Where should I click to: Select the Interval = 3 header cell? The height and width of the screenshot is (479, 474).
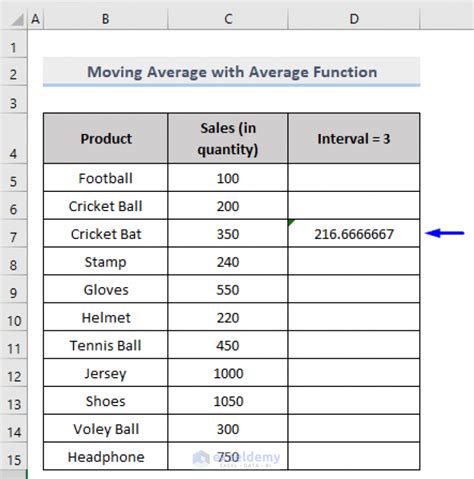coord(354,138)
